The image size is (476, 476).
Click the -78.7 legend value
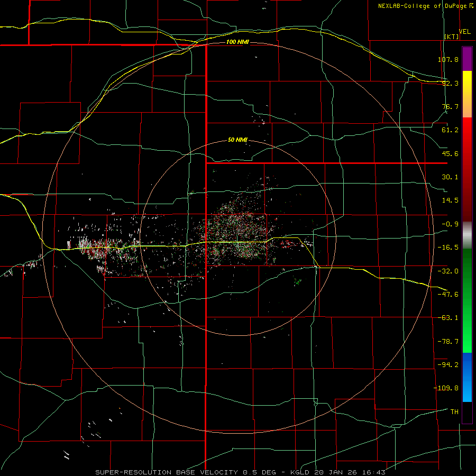point(448,342)
